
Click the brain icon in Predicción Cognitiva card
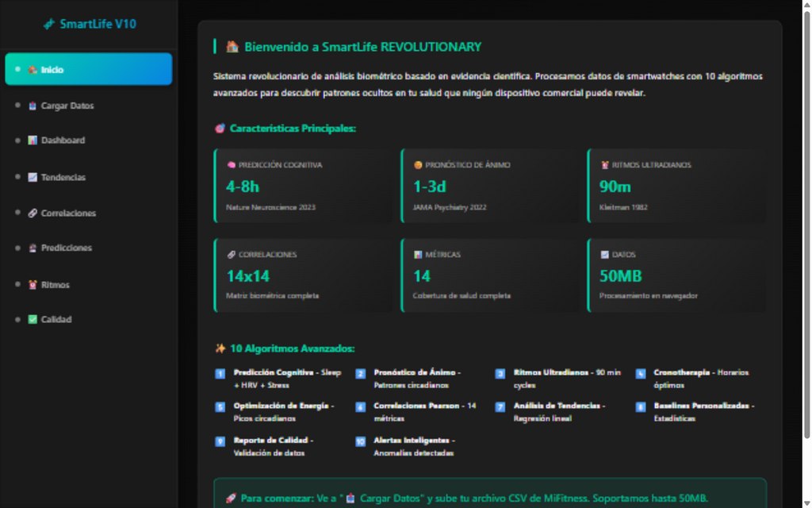pos(231,165)
